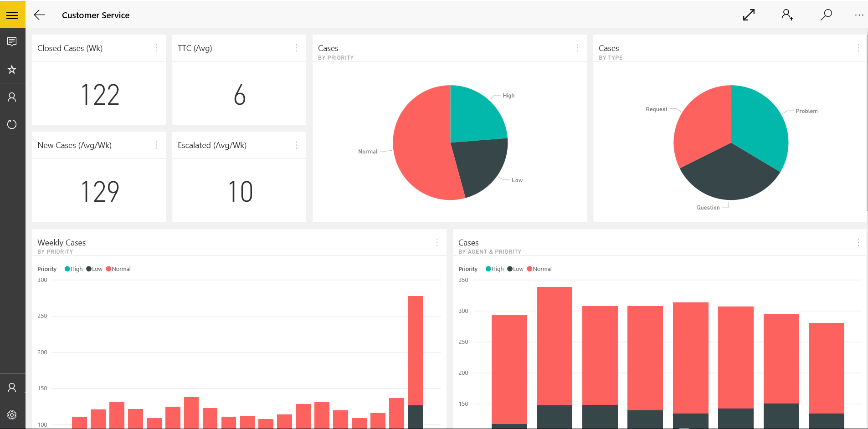Open options menu for Closed Cases (Wk) tile
Screen dimensions: 868x429
[156, 48]
